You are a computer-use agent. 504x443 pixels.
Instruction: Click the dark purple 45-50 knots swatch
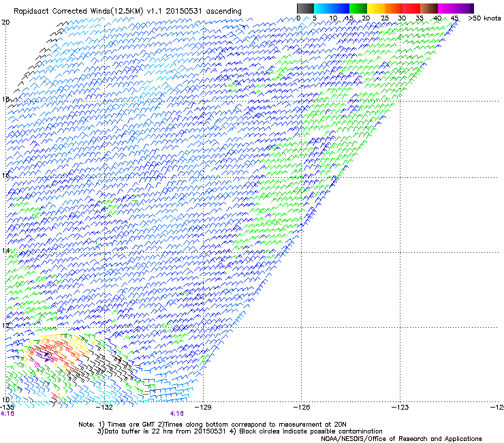tap(464, 8)
